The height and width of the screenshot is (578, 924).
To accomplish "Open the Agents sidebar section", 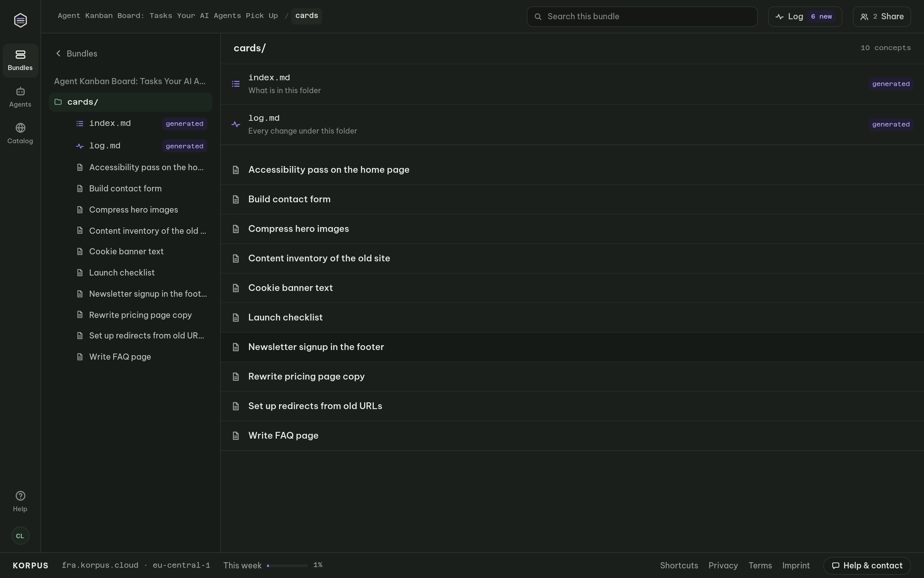I will [20, 97].
